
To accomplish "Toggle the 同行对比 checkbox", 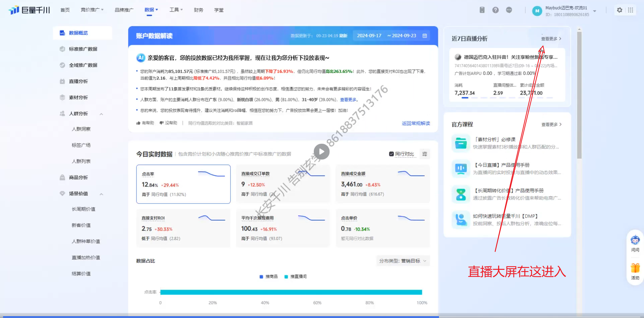I will pyautogui.click(x=391, y=154).
